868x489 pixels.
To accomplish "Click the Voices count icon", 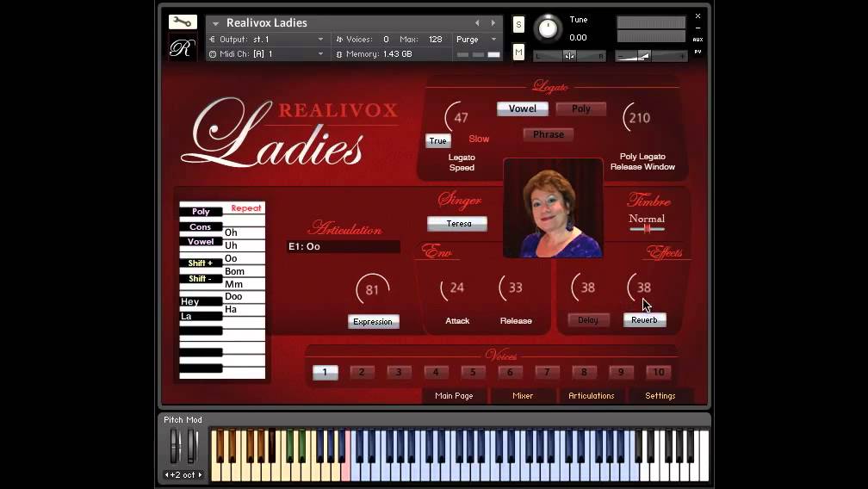I will pos(339,40).
